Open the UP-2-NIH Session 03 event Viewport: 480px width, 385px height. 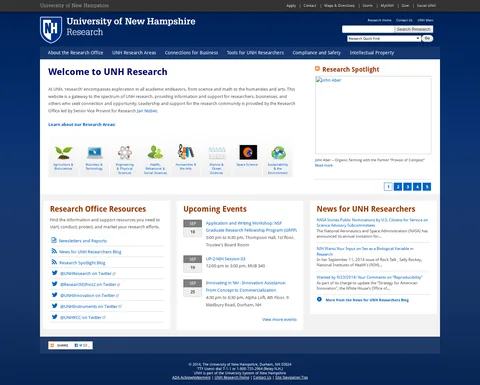pyautogui.click(x=226, y=259)
